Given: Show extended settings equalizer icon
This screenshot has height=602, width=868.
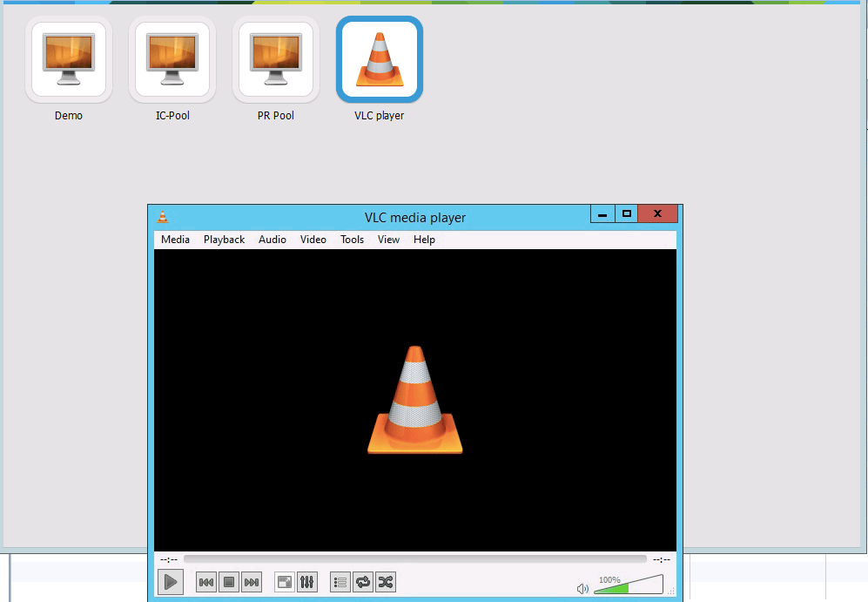Looking at the screenshot, I should point(306,582).
